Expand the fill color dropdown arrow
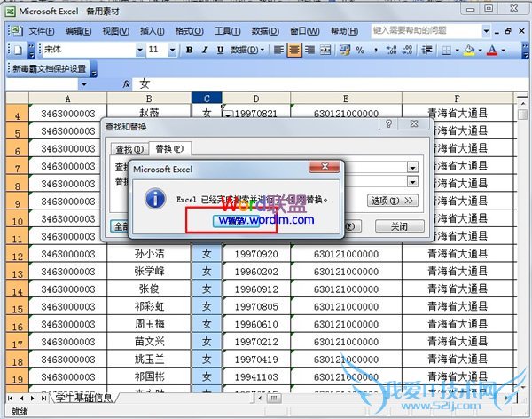The image size is (532, 419). pyautogui.click(x=480, y=51)
